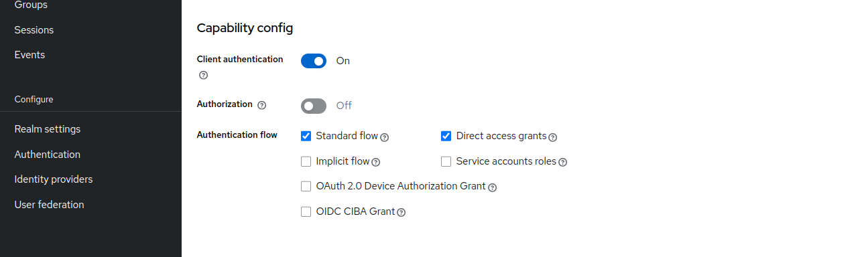Click help icon beside Authorization label
The width and height of the screenshot is (868, 257).
[262, 105]
